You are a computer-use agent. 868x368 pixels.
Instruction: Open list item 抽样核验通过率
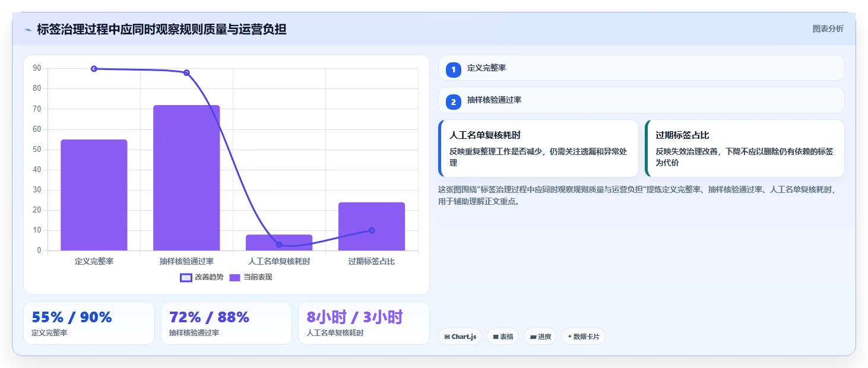coord(641,100)
